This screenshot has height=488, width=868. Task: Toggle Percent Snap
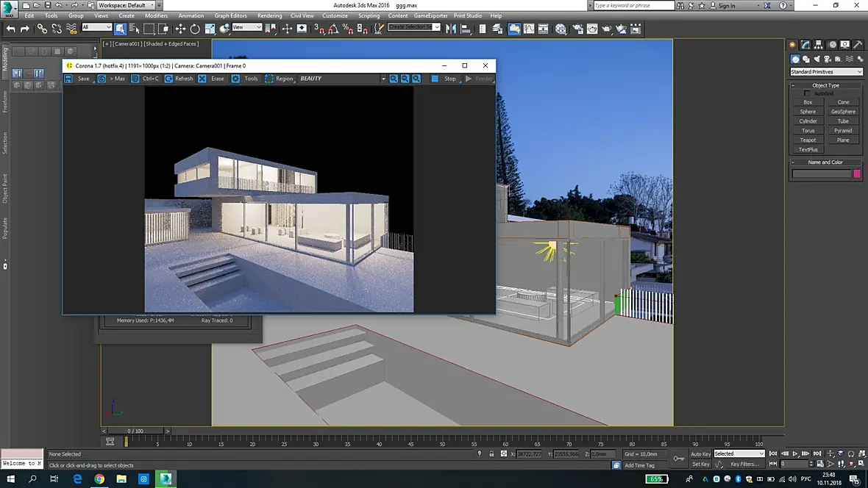(x=348, y=29)
